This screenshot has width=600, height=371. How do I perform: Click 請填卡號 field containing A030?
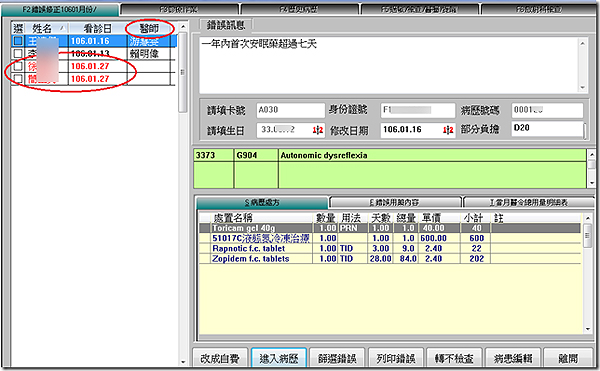(x=290, y=110)
